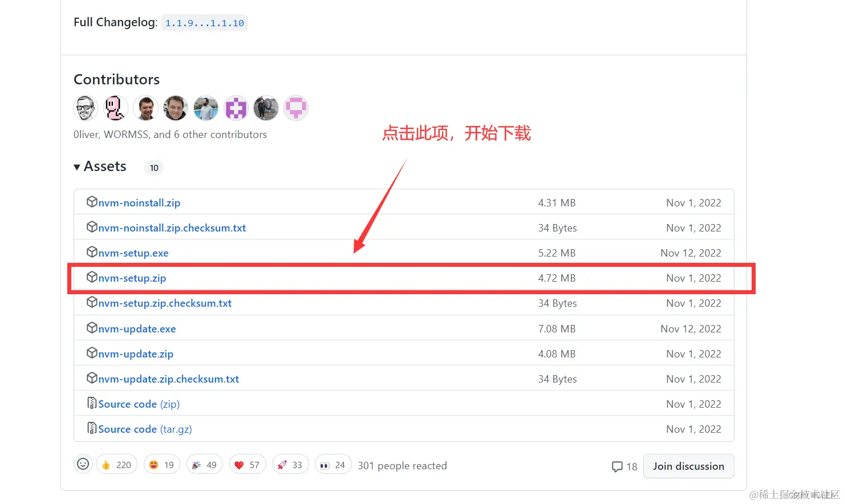Image resolution: width=844 pixels, height=504 pixels.
Task: Toggle laugh reaction with 19
Action: pyautogui.click(x=162, y=465)
